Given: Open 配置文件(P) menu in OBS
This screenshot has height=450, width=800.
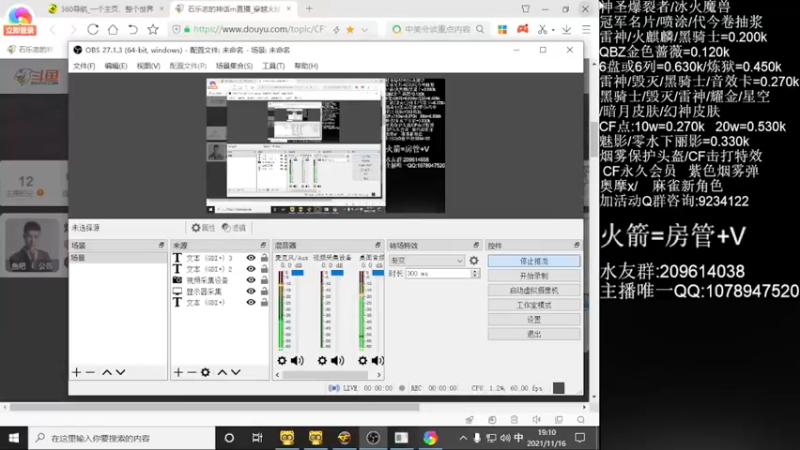Looking at the screenshot, I should coord(188,66).
